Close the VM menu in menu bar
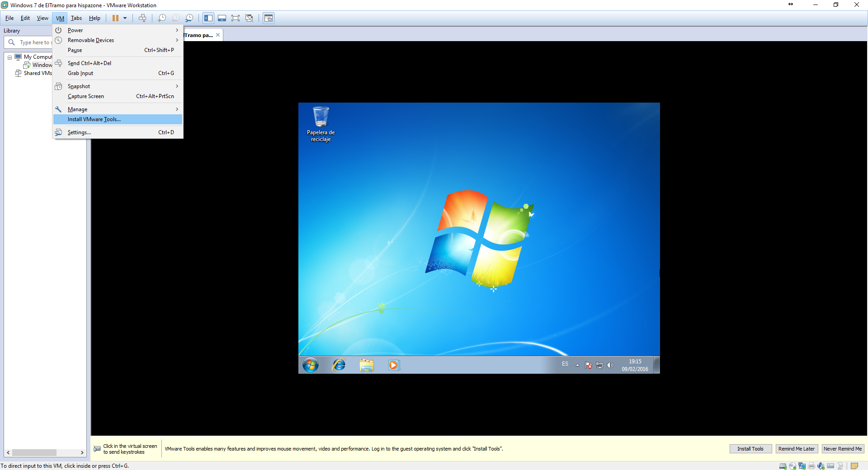Viewport: 868px width, 470px height. click(60, 18)
